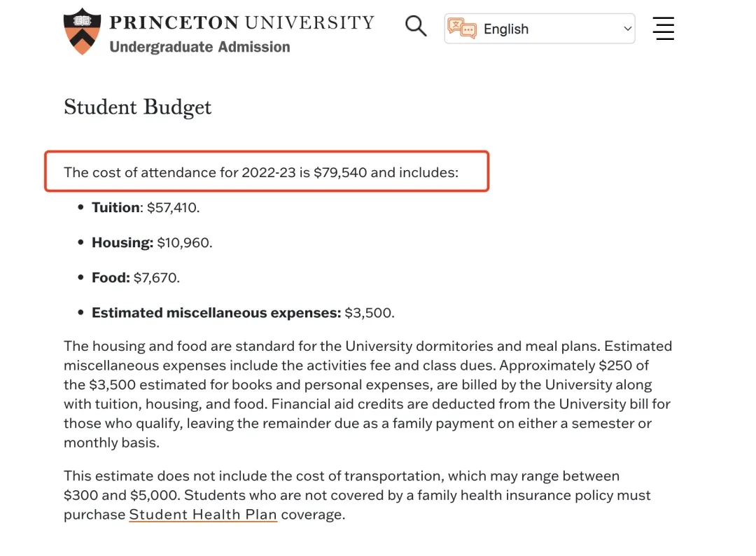Go to Undergraduate Admission home

199,47
